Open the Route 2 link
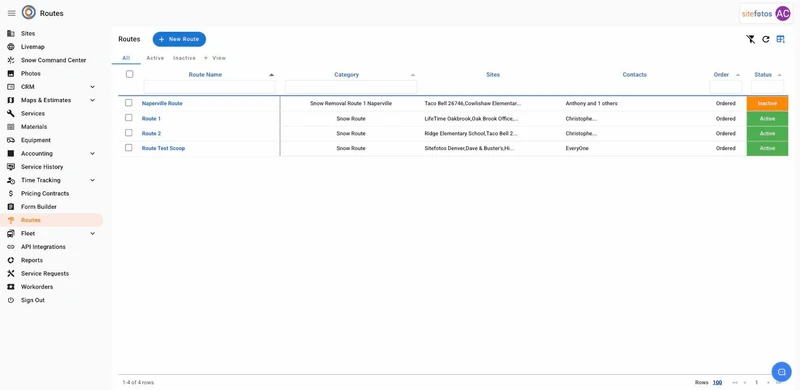This screenshot has width=800, height=390. [151, 133]
